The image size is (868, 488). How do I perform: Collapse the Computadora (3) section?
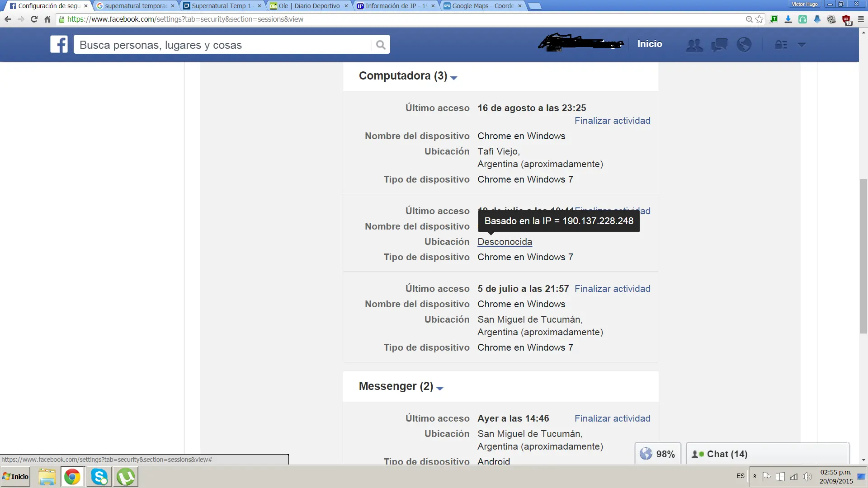[x=454, y=78]
